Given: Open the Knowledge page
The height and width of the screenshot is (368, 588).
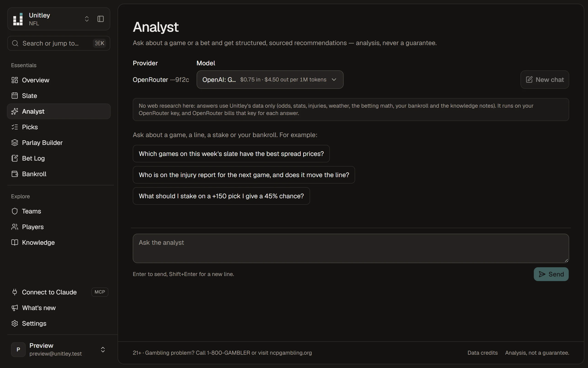Looking at the screenshot, I should [59, 242].
